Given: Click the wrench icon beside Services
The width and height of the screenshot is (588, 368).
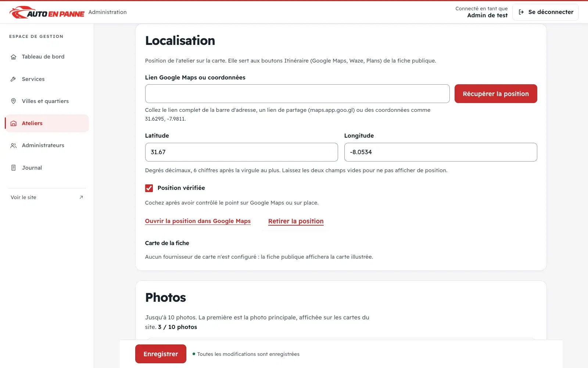Looking at the screenshot, I should pyautogui.click(x=14, y=79).
